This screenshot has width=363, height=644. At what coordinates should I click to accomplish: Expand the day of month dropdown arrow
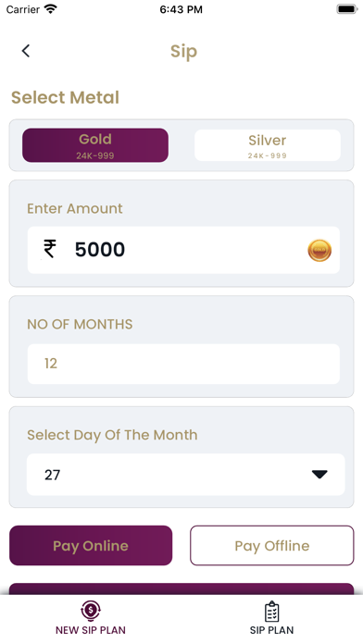pos(319,475)
